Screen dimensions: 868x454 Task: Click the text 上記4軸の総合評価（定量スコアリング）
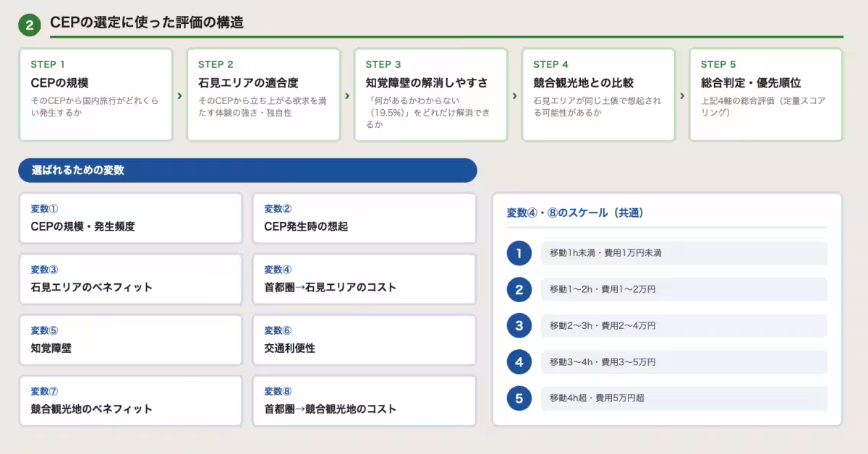tap(763, 107)
